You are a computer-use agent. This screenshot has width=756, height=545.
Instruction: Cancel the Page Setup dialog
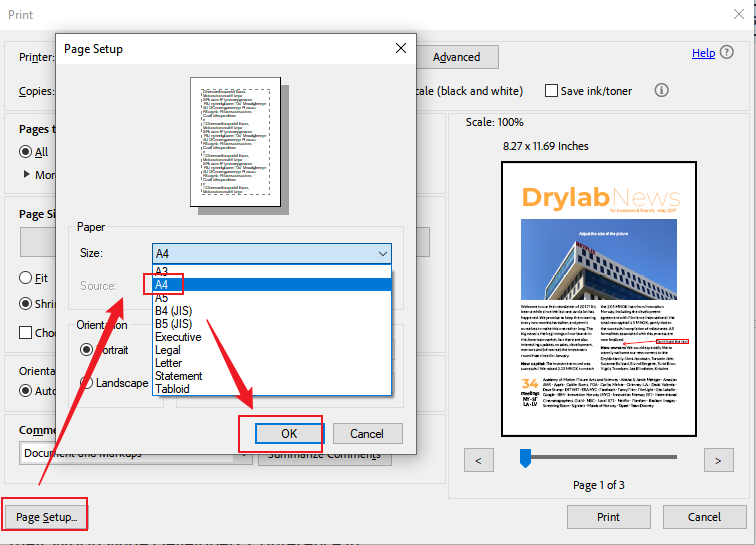367,434
